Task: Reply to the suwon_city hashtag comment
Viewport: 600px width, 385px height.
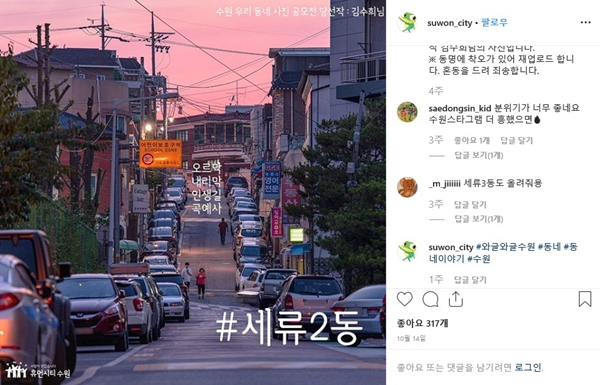Action: coord(470,280)
